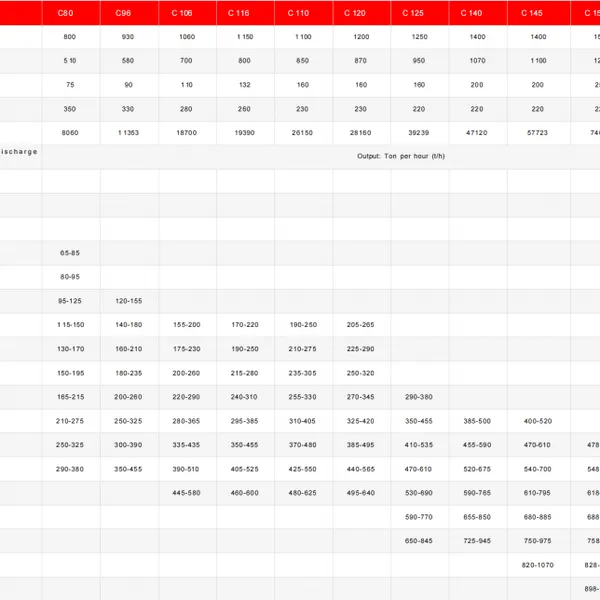Select the 39239 cell in C 125
This screenshot has height=600, width=600.
click(x=419, y=133)
